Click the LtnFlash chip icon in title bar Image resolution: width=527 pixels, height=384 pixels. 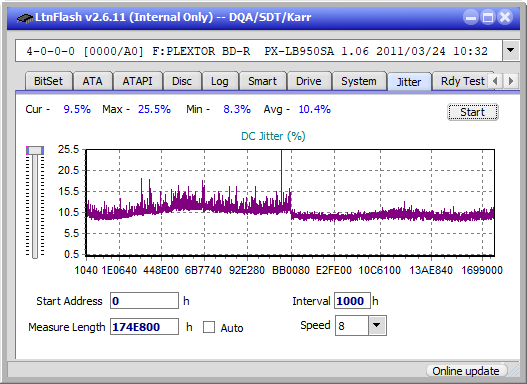25,17
